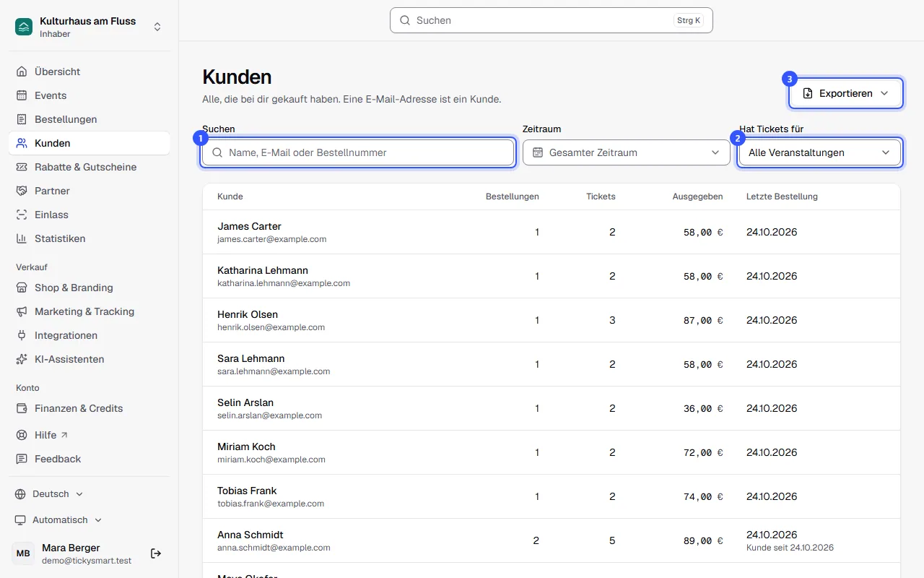This screenshot has width=924, height=578.
Task: Click the Rabatte & Gutscheine ticket icon
Action: click(x=22, y=167)
